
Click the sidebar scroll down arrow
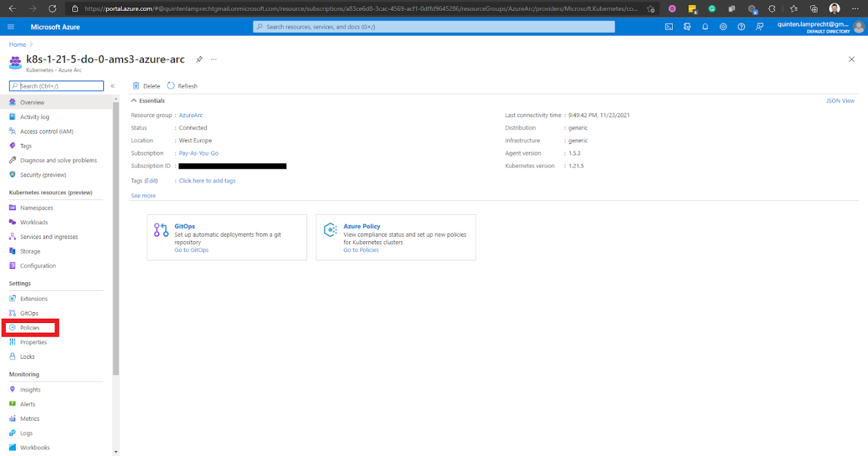tap(116, 452)
